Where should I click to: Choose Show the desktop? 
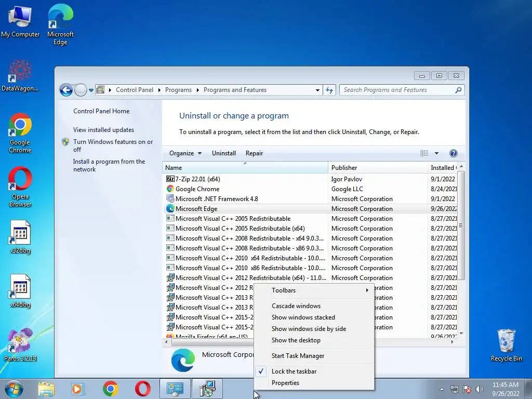(314, 340)
